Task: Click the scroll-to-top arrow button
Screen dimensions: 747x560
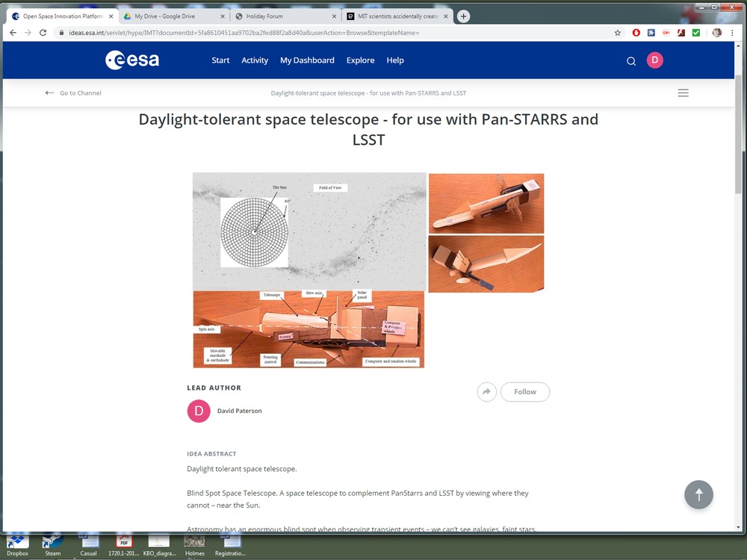Action: coord(698,494)
